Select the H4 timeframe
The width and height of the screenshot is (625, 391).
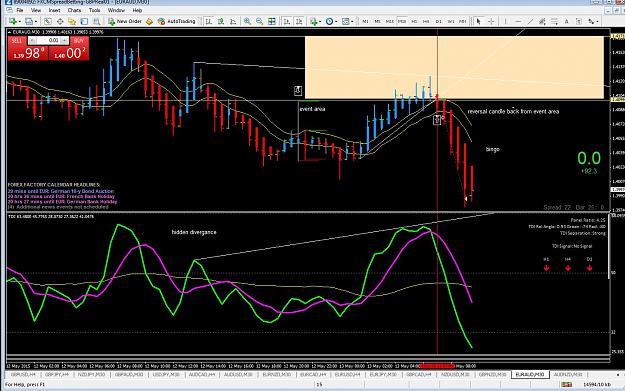[426, 21]
